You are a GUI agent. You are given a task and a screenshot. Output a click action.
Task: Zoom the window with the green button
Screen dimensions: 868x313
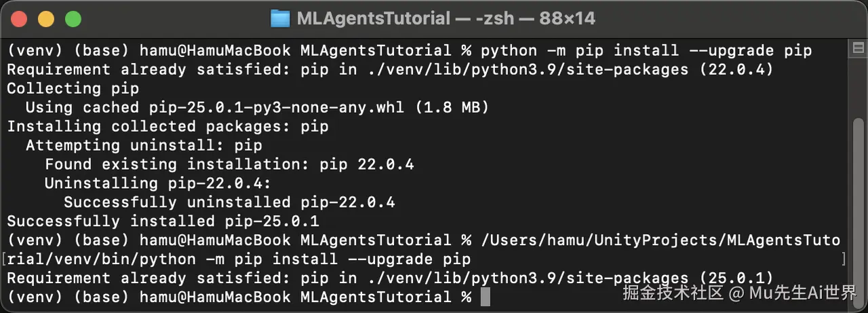click(73, 19)
